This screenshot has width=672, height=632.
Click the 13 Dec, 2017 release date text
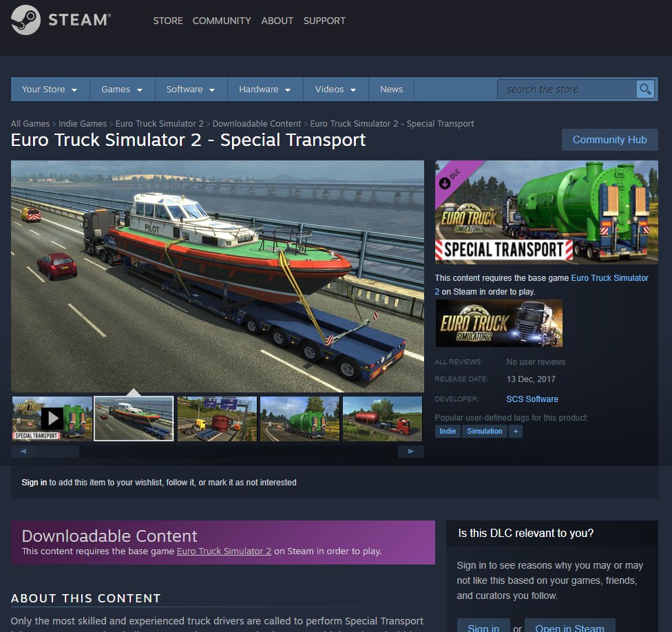[531, 379]
